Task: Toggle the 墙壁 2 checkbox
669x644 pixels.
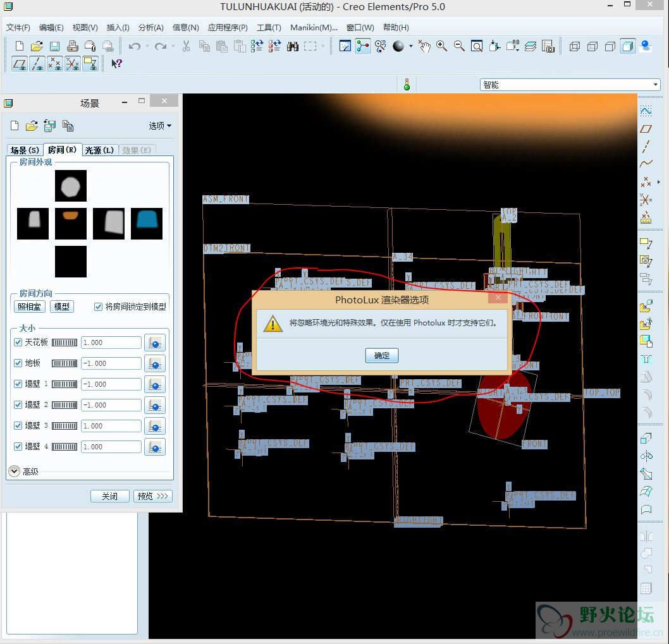Action: coord(18,404)
